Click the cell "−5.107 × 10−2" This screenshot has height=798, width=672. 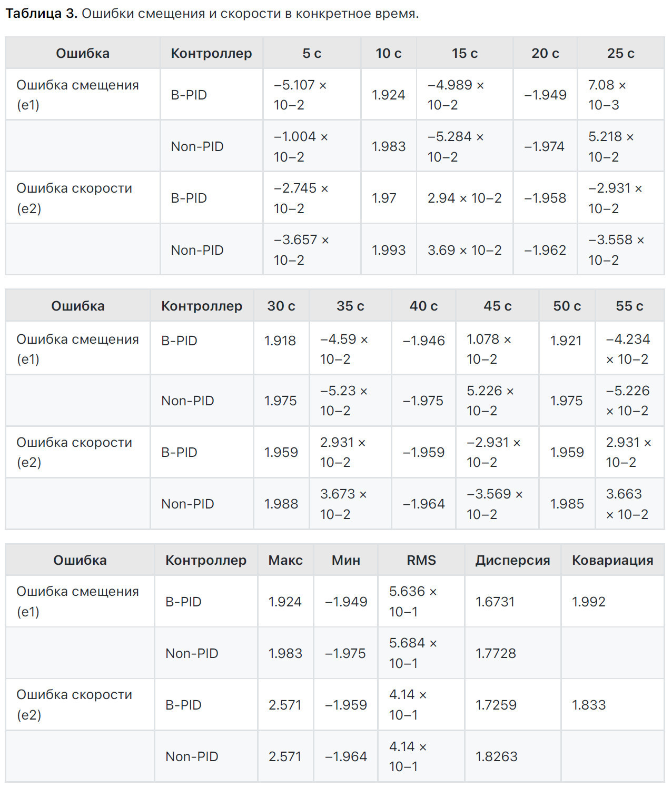[300, 95]
